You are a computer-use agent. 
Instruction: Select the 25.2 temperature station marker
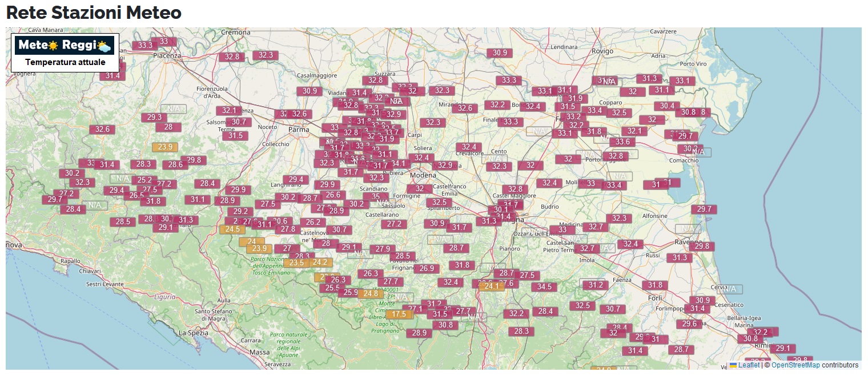(145, 180)
